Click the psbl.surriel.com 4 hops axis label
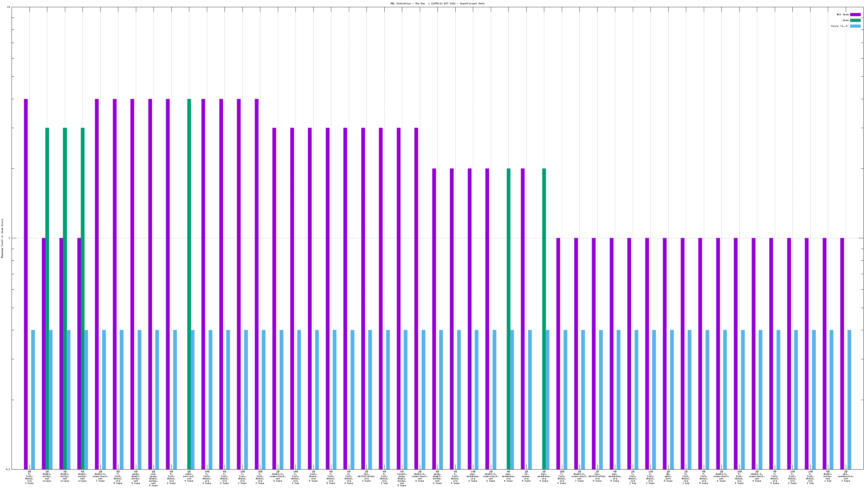 (189, 476)
